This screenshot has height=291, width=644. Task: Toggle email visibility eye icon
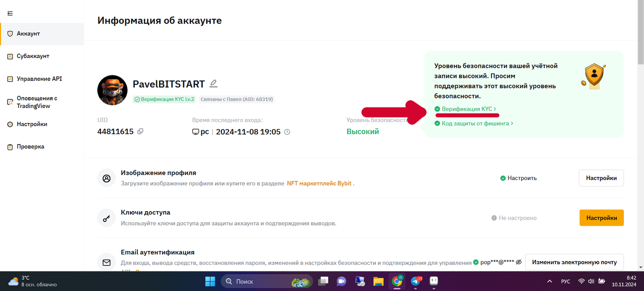(x=519, y=262)
